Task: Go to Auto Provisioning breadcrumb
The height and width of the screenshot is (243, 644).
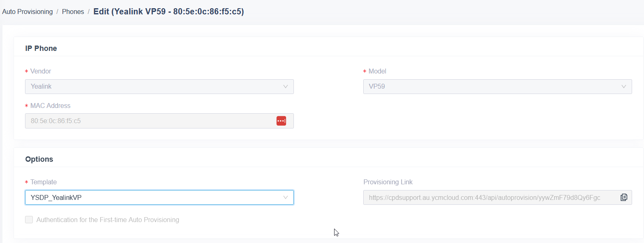Action: coord(28,11)
